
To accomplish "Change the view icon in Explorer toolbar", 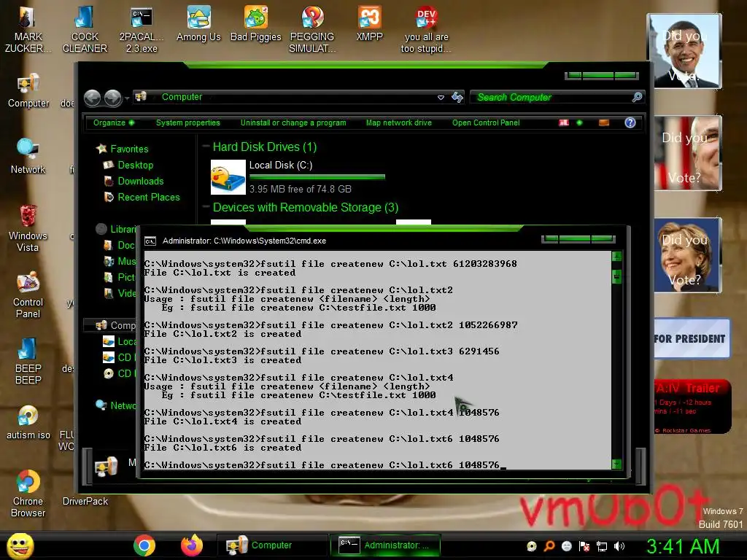I will (x=564, y=122).
